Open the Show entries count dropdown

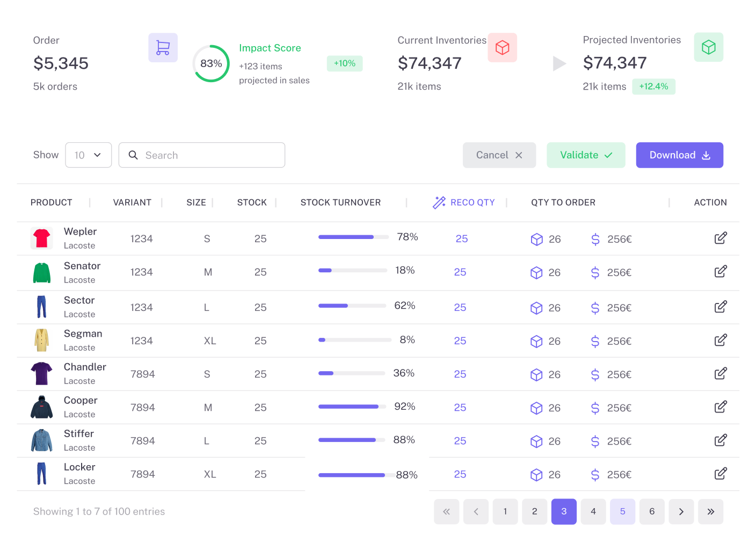click(88, 155)
